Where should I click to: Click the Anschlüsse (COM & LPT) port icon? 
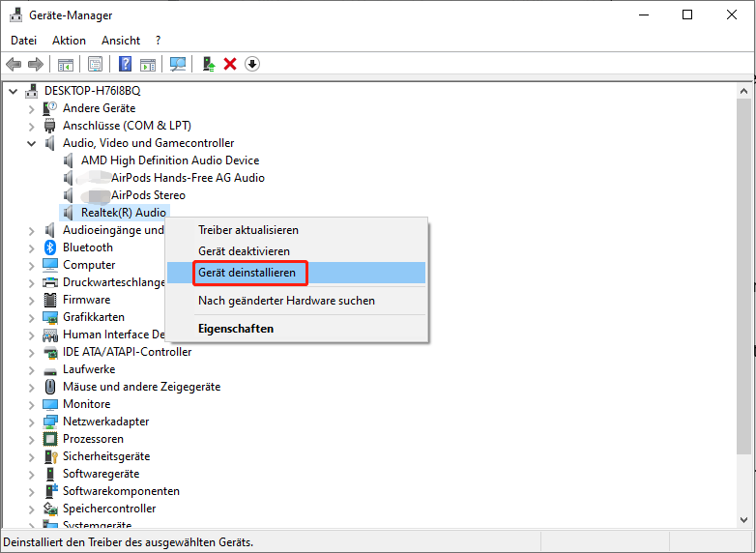coord(50,126)
